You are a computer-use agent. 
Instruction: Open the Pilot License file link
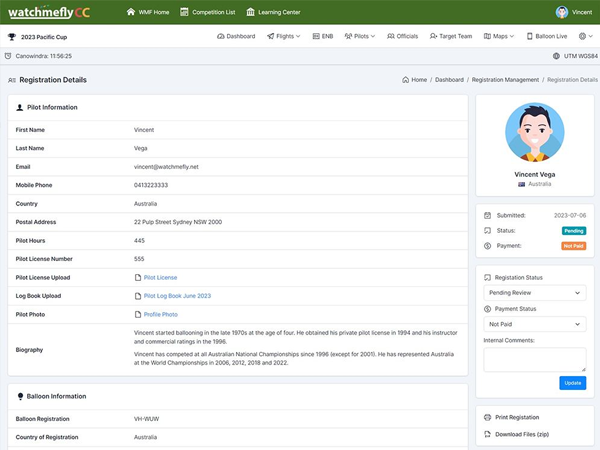pyautogui.click(x=160, y=278)
